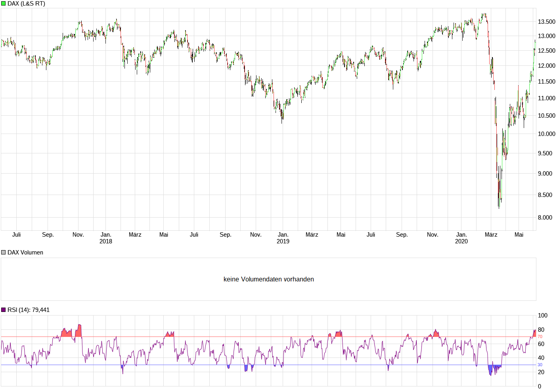Click the RSI scale value 60
This screenshot has width=559, height=392.
click(x=541, y=344)
